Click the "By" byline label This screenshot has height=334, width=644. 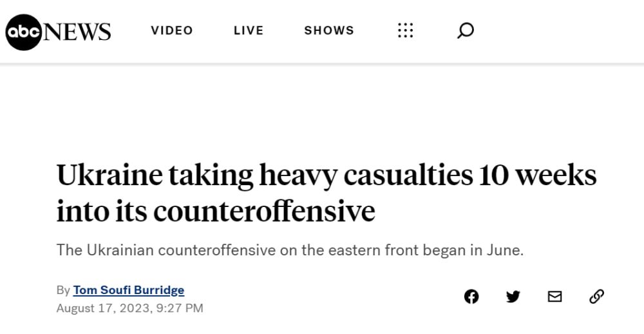tap(63, 291)
